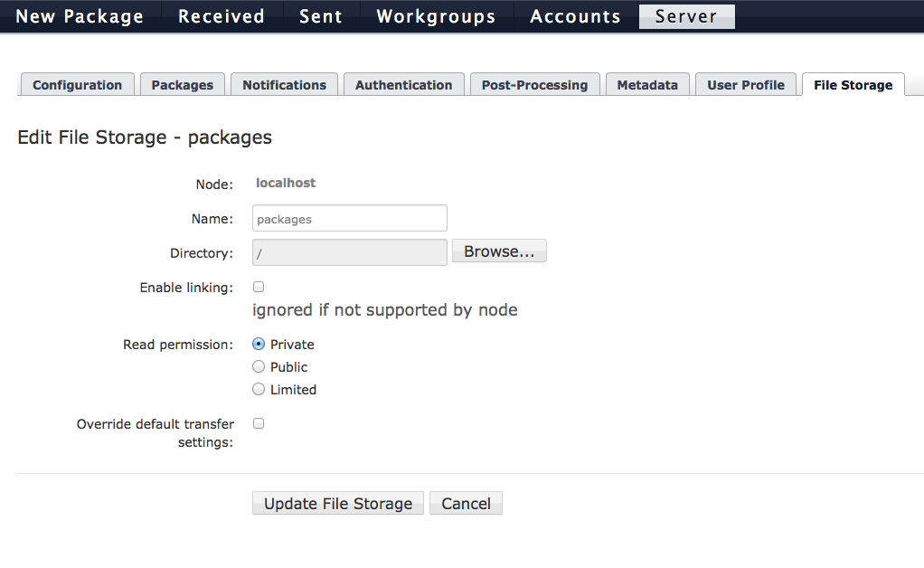Click the Name text field
The image size is (924, 568).
pos(350,218)
